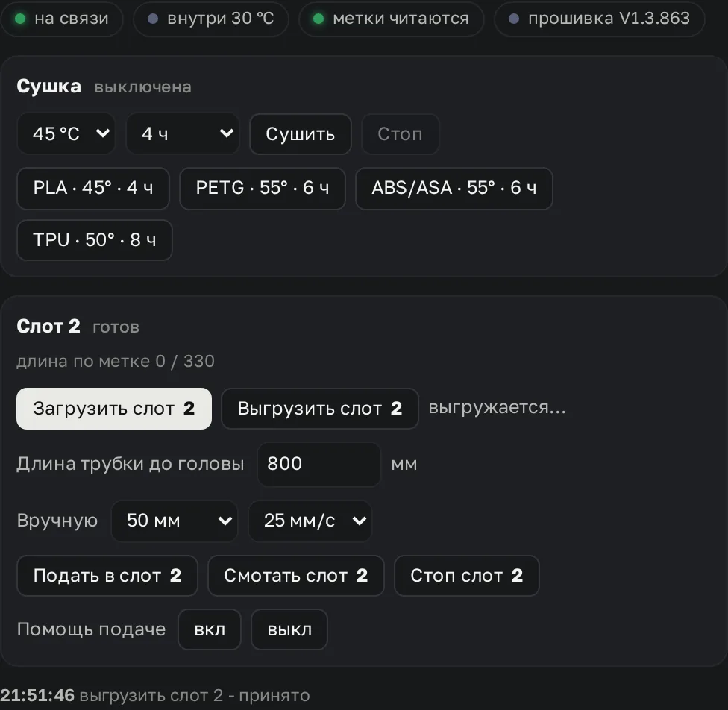Click Подать в слот 2 button
This screenshot has width=728, height=710.
pyautogui.click(x=107, y=576)
